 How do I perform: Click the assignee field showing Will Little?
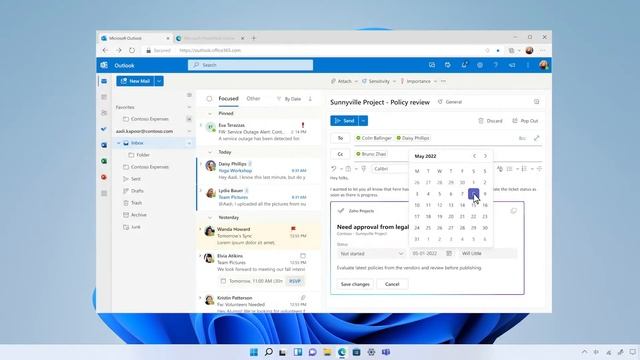pos(487,253)
